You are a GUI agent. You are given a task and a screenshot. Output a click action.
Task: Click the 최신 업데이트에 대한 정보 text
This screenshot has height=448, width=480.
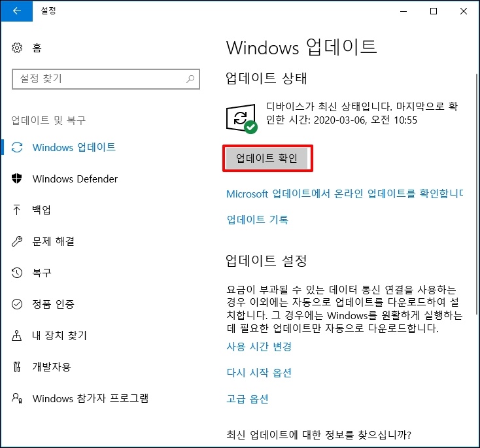[318, 434]
